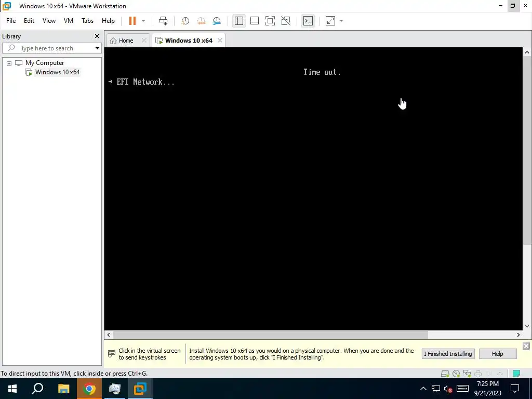This screenshot has height=399, width=532.
Task: Click the revert-to-snapshot clock icon
Action: point(201,21)
